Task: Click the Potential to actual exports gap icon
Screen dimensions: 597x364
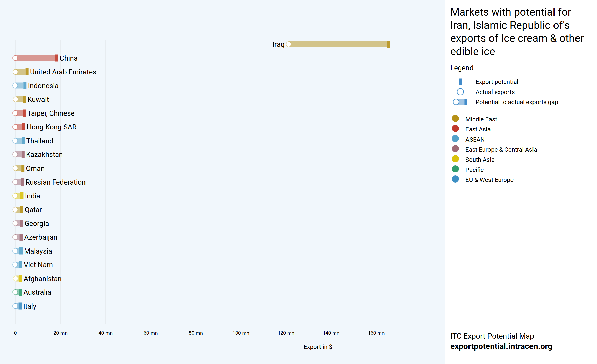Action: pos(460,102)
